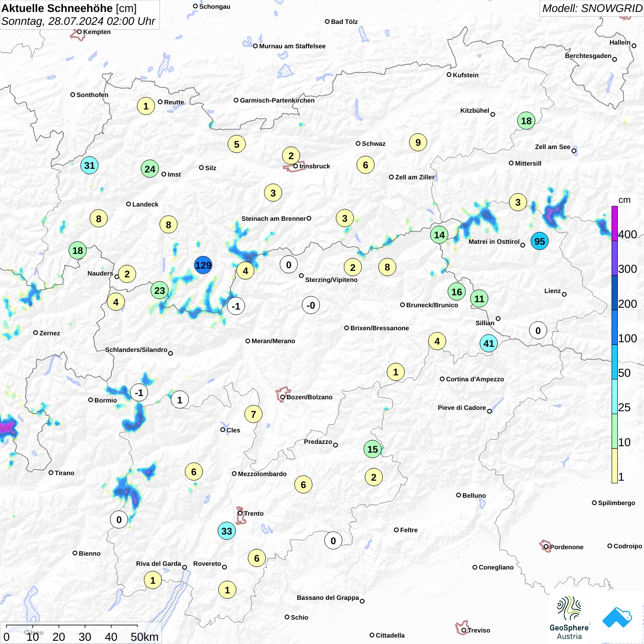Click the magenta 400 cm legend color
Viewport: 644px width, 644px height.
615,223
